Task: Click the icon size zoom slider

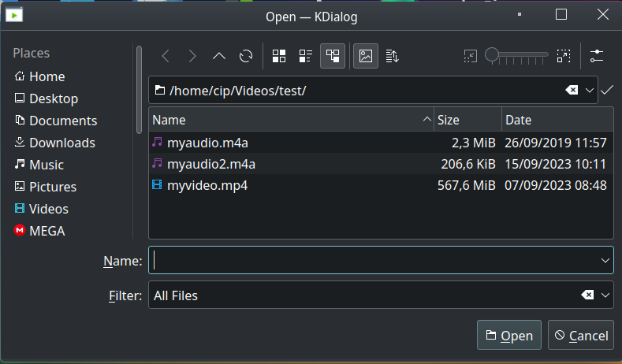Action: tap(517, 56)
